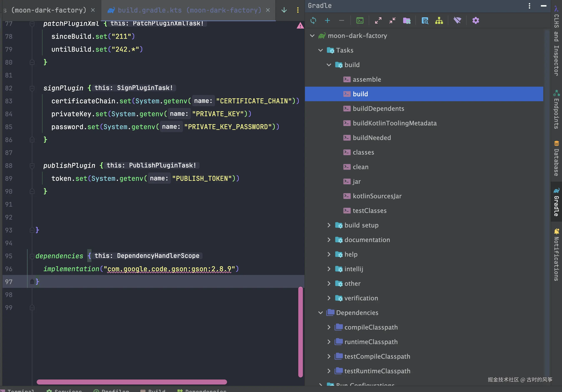The height and width of the screenshot is (392, 562).
Task: Click the Link Gradle Project plus icon
Action: [327, 21]
